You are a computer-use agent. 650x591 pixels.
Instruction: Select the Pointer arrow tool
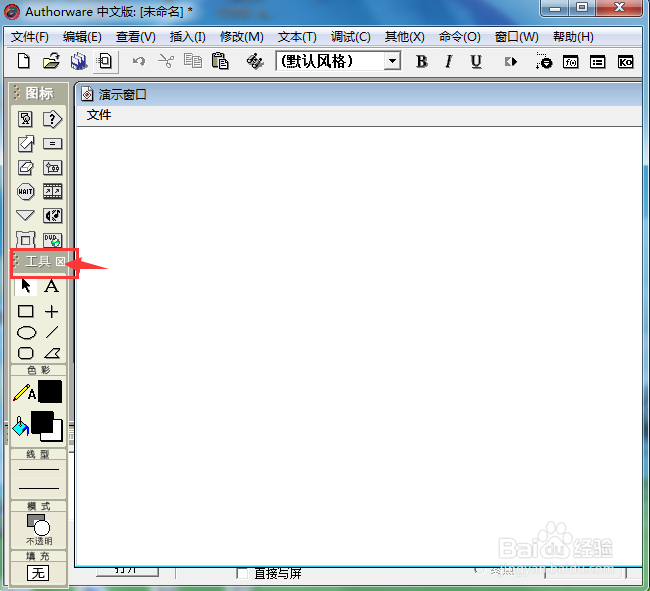coord(26,286)
